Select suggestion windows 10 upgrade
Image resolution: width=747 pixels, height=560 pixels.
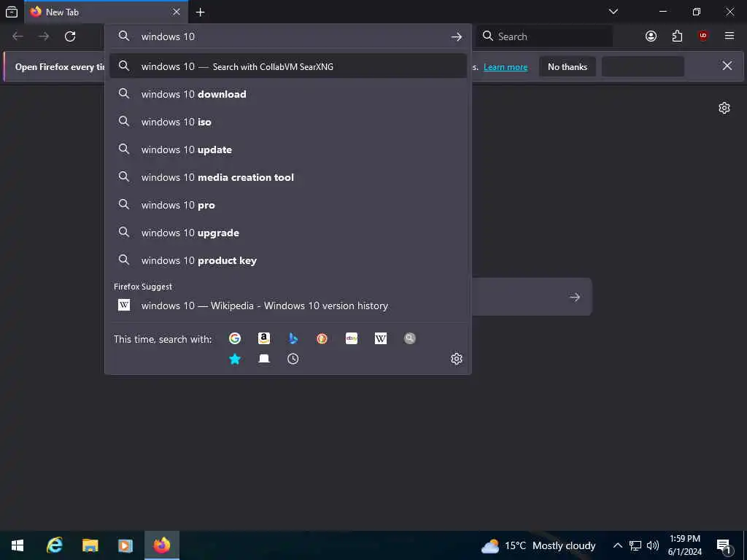tap(287, 233)
